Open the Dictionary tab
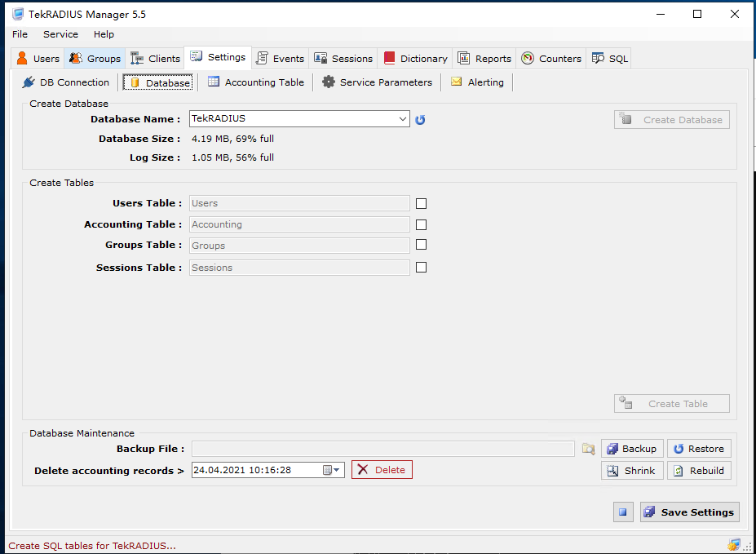Viewport: 756px width, 554px height. coord(416,59)
